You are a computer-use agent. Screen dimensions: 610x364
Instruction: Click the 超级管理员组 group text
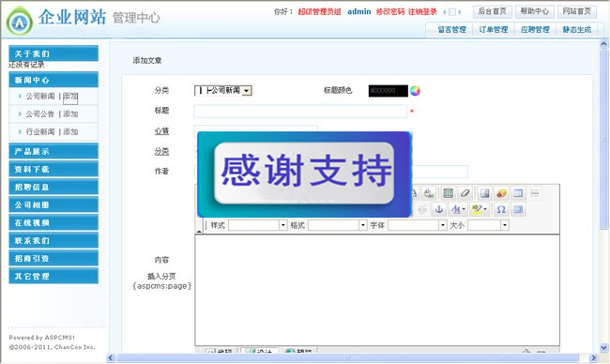click(x=319, y=11)
